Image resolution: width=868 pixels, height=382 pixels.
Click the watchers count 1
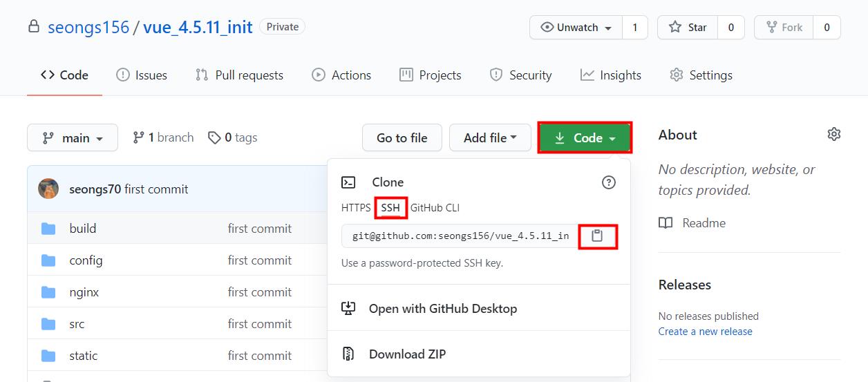[x=634, y=28]
